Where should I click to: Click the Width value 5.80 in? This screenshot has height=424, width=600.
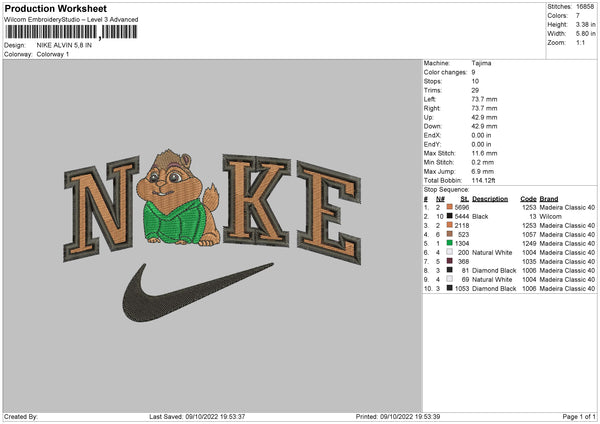tap(585, 34)
